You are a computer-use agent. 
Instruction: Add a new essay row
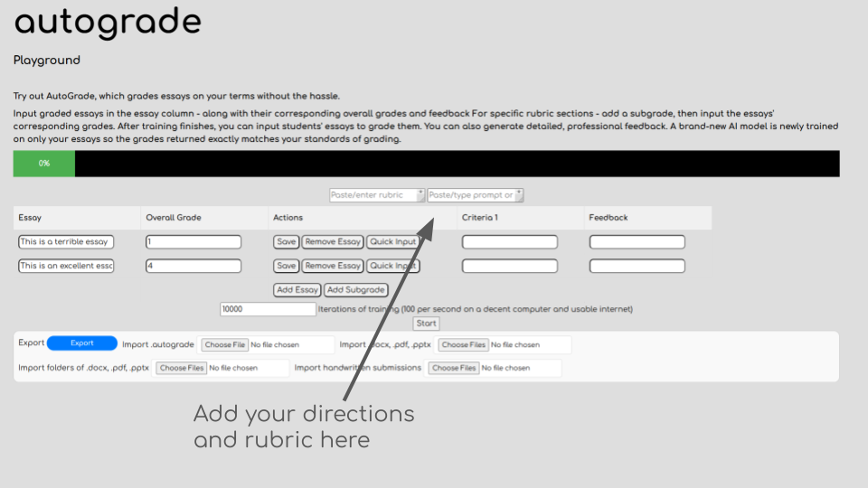[297, 290]
